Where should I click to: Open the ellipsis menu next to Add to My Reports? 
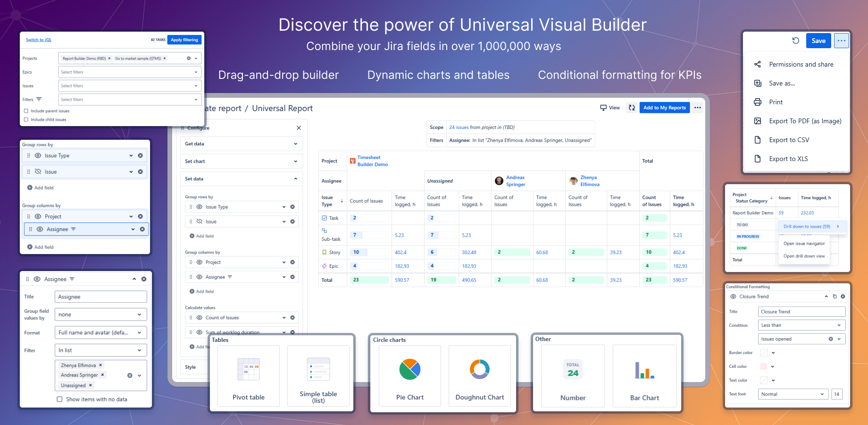point(698,108)
